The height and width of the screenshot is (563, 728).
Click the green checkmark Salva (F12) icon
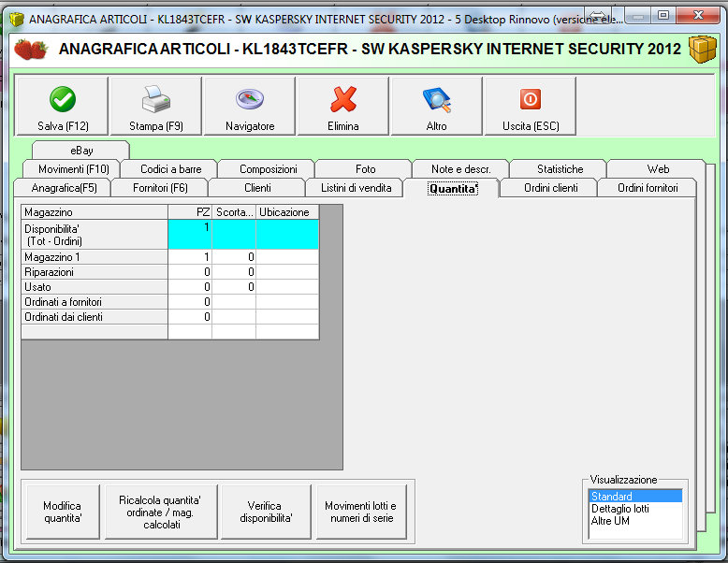62,99
